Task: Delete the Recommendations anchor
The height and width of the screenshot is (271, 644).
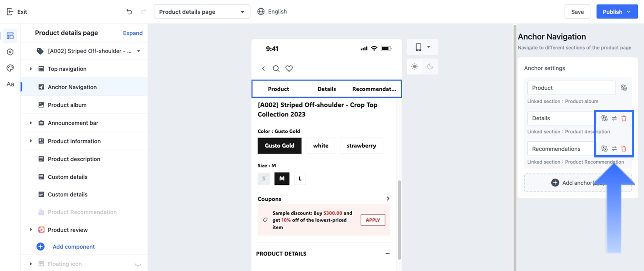Action: pyautogui.click(x=624, y=149)
